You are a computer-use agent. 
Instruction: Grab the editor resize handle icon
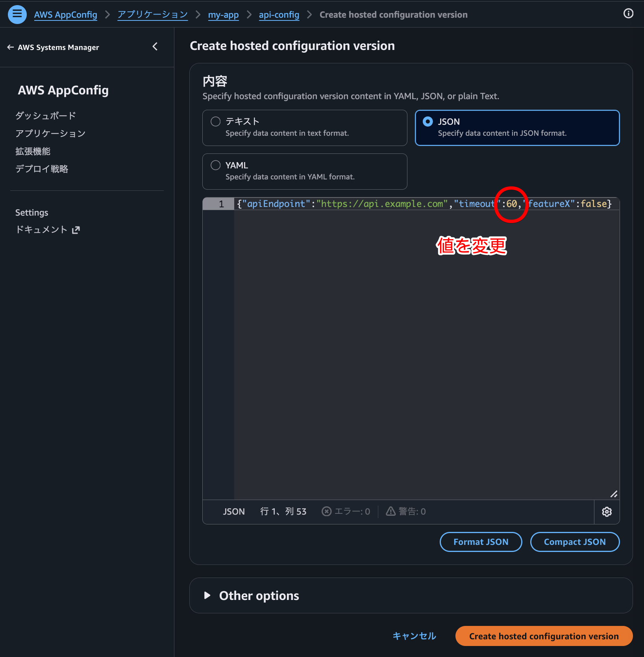[x=614, y=494]
